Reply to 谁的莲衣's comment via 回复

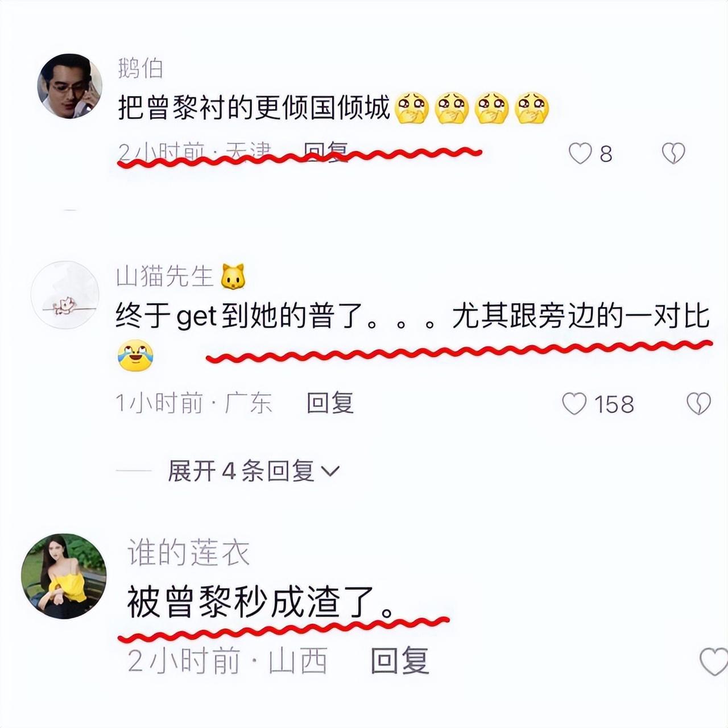[x=400, y=661]
